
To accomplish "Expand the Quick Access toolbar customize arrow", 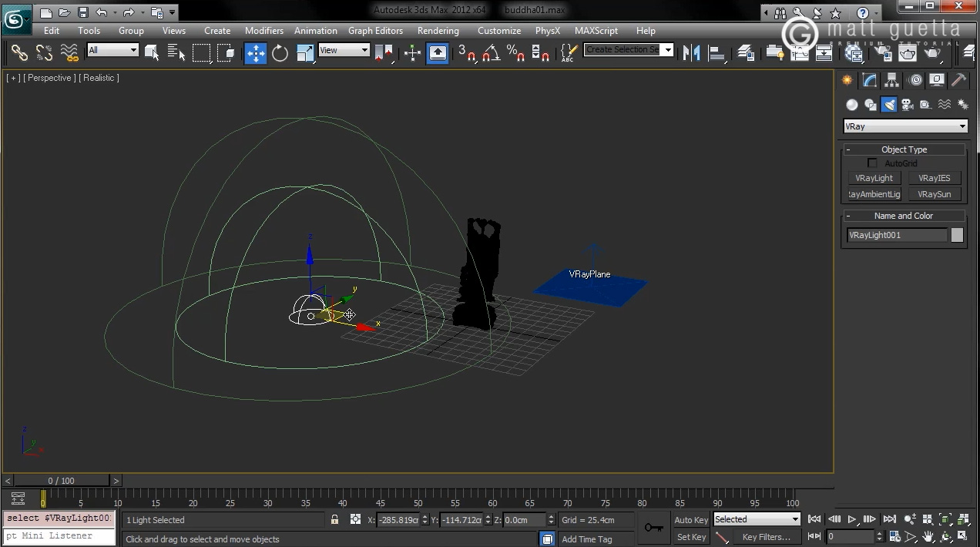I will (x=173, y=12).
